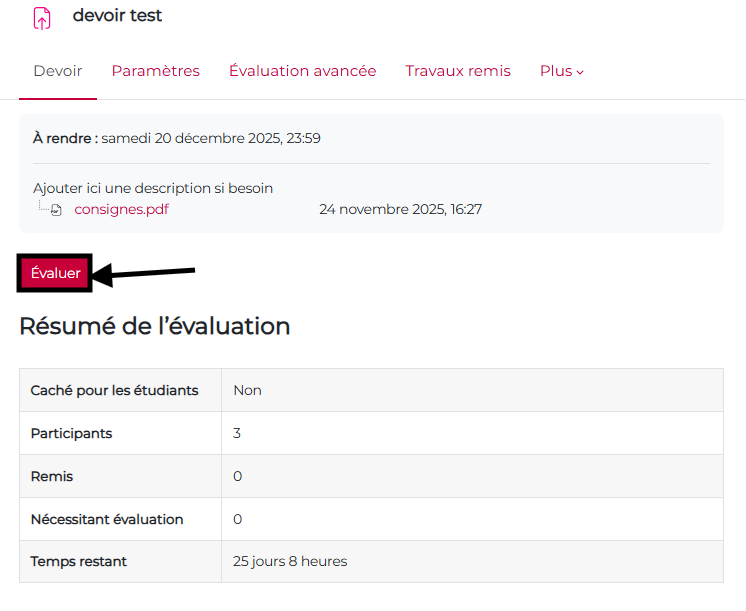Click the Ajouter ici une description text
The height and width of the screenshot is (611, 746).
[x=153, y=188]
